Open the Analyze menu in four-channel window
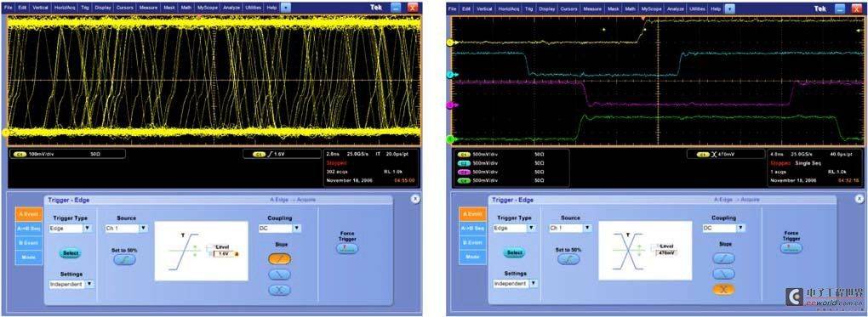This screenshot has height=317, width=868. pos(676,8)
